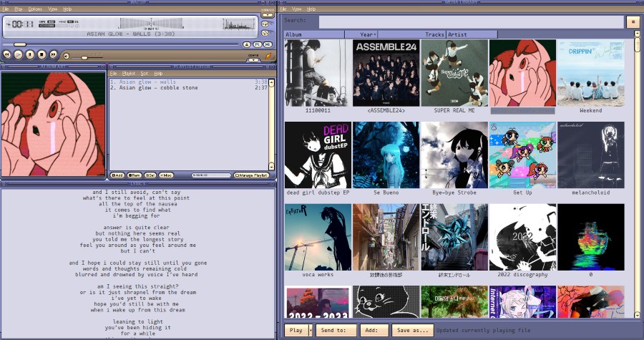Open the File menu in the main player
This screenshot has width=644, height=340.
(6, 9)
